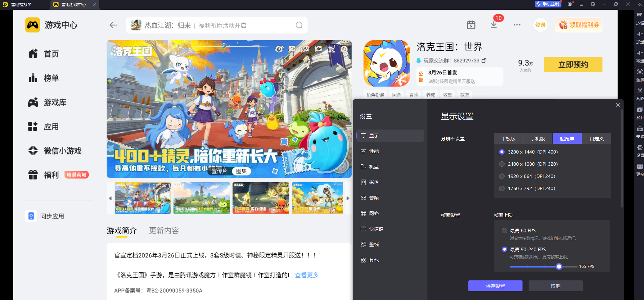Screen dimensions: 644x300
Task: Open the 按键 keyboard mapping tool
Action: [x=640, y=15]
